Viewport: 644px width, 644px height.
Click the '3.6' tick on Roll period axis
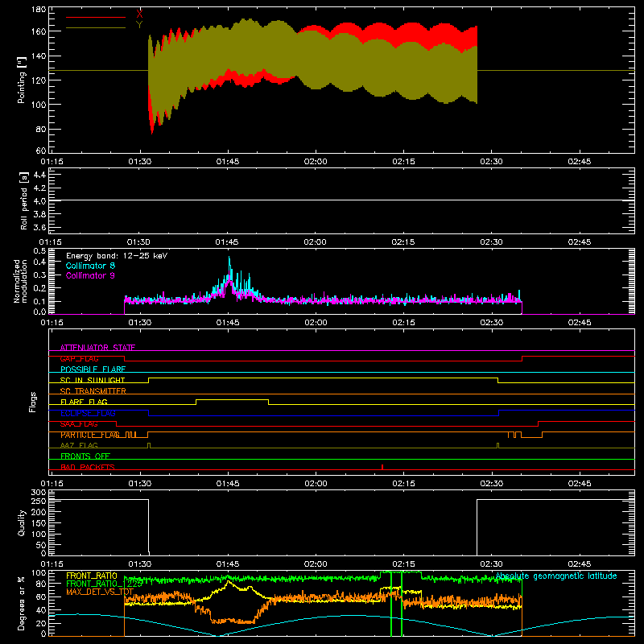(39, 228)
